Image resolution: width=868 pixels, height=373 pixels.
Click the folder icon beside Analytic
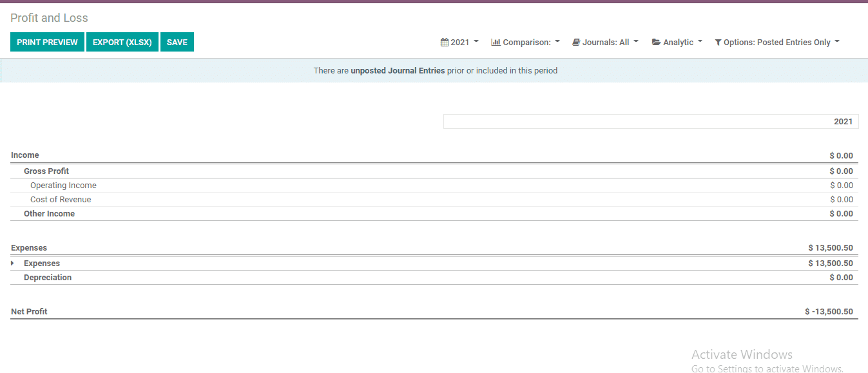click(657, 42)
